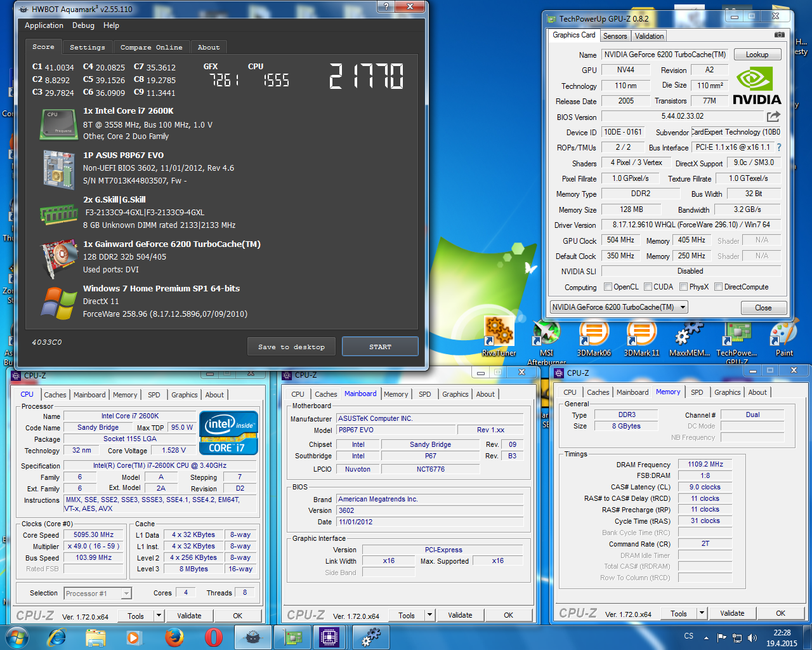
Task: Open Internet Explorer from taskbar
Action: 57,637
